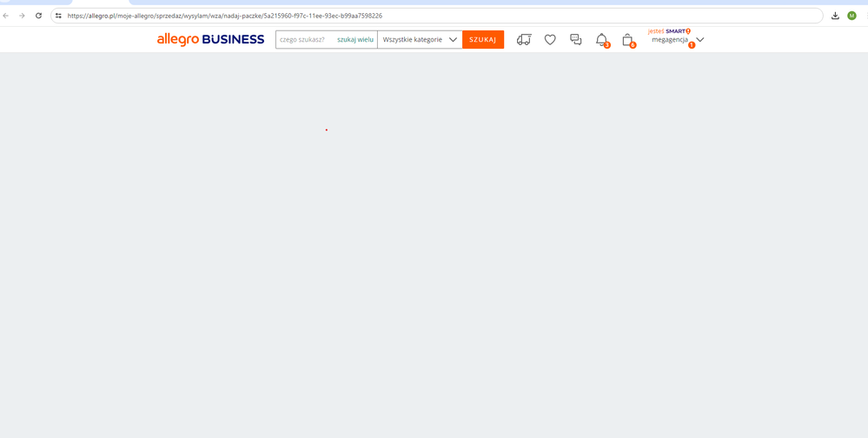The image size is (868, 438).
Task: Focus the czego szukasz search field
Action: click(x=304, y=40)
